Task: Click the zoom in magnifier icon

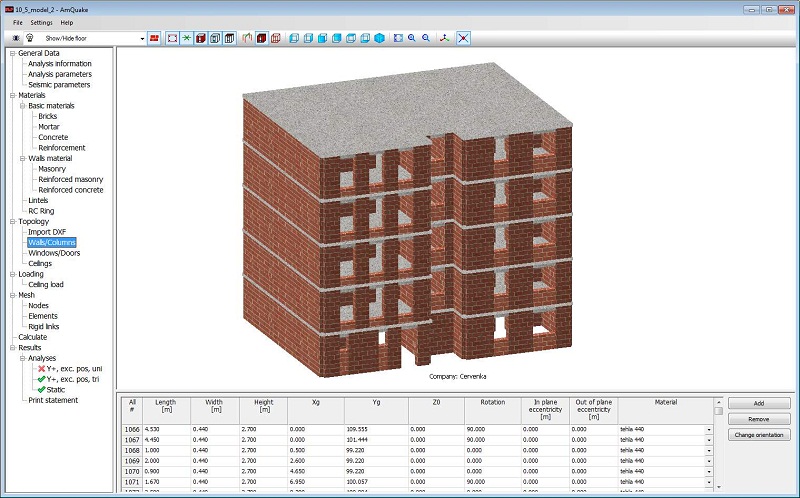Action: pyautogui.click(x=411, y=38)
